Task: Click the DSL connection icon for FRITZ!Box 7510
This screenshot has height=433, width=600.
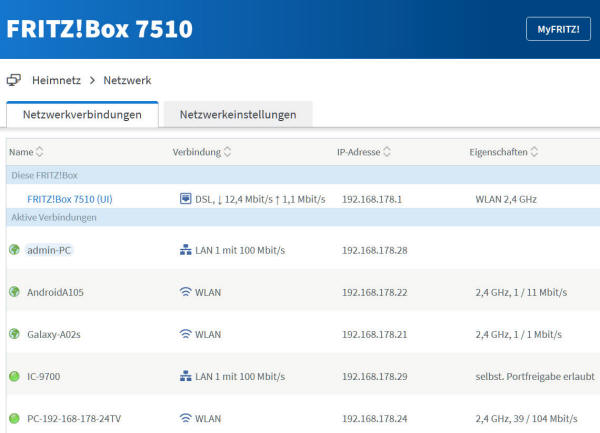Action: [185, 199]
